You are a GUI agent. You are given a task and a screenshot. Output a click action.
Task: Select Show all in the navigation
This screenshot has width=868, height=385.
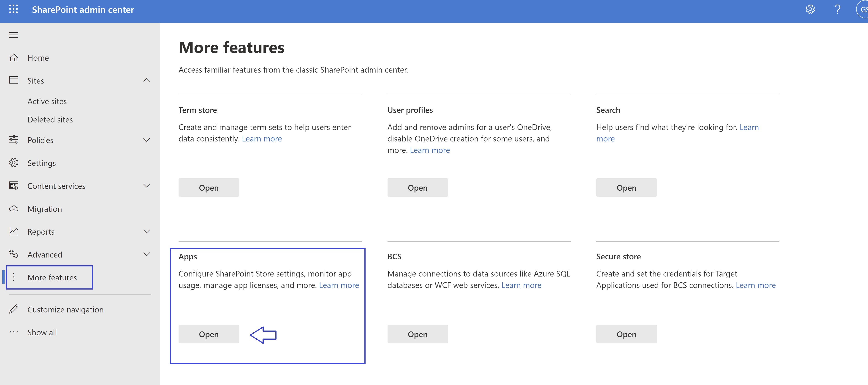(x=42, y=332)
